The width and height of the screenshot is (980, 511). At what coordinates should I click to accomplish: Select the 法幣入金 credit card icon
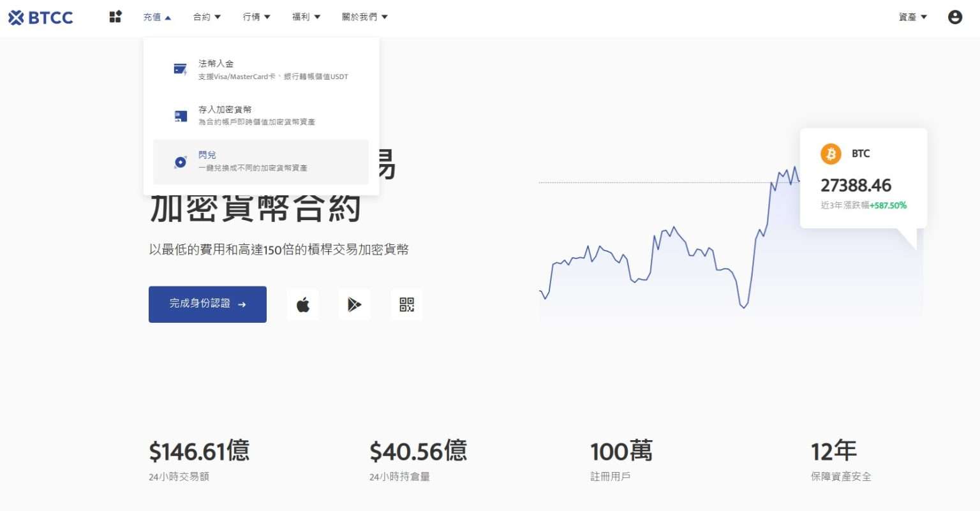(x=181, y=68)
